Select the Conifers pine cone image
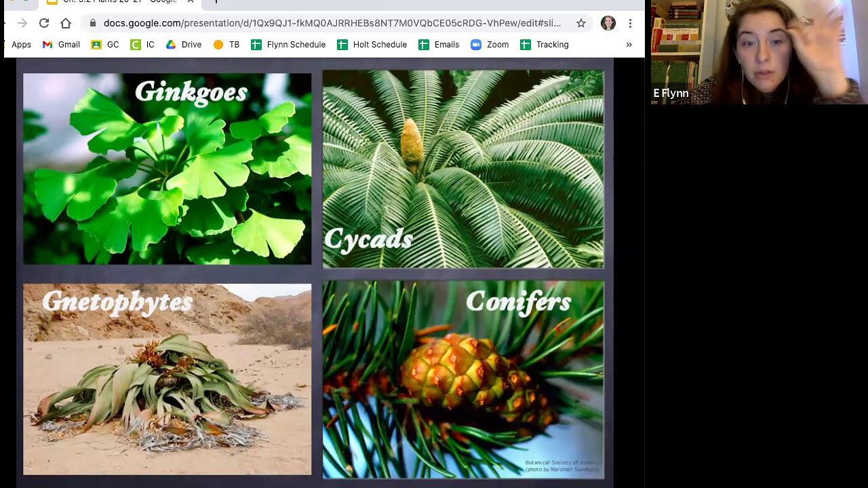 [x=463, y=380]
